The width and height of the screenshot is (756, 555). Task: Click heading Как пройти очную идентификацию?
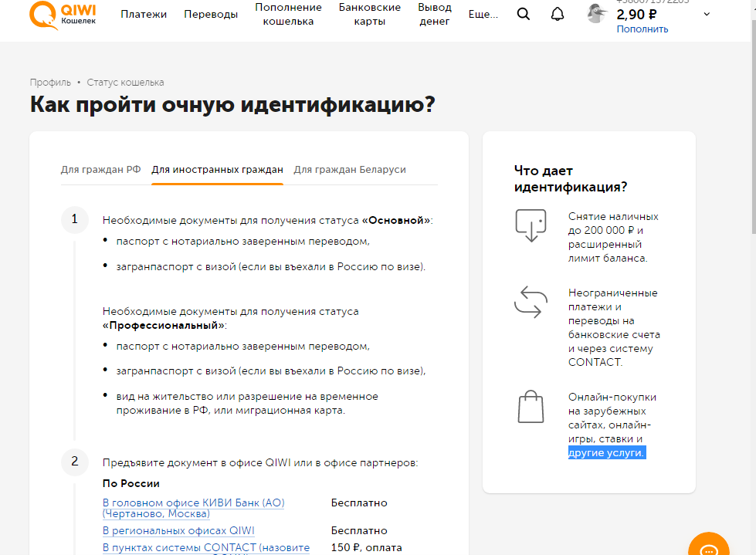click(232, 104)
